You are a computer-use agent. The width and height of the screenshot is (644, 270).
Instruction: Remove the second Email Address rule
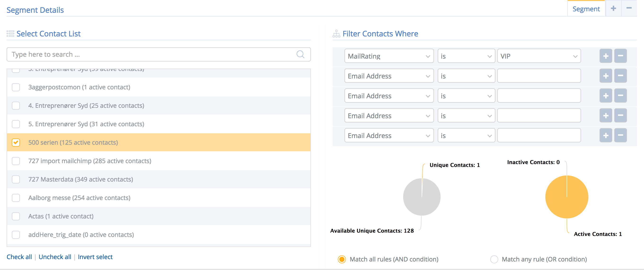coord(621,96)
